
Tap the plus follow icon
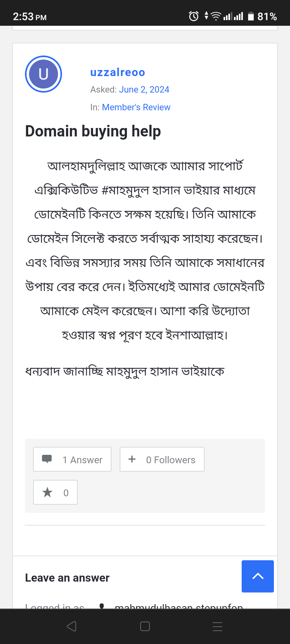132,459
